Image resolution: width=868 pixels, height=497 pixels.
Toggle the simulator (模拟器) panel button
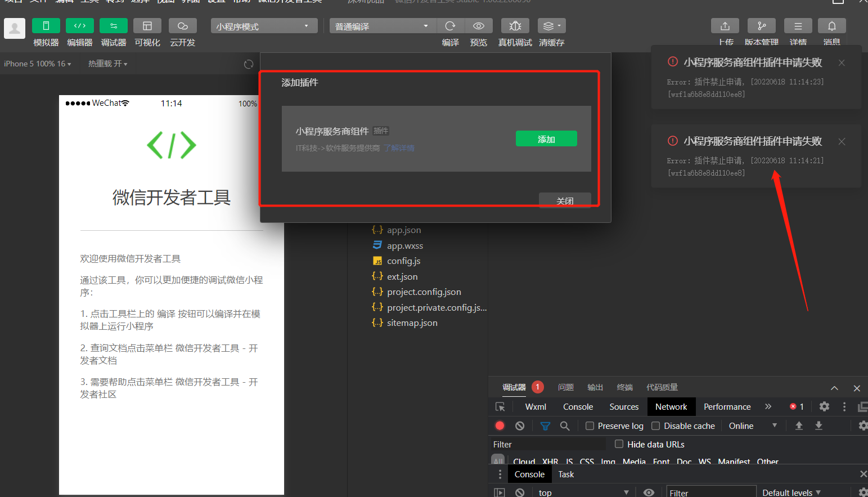[x=46, y=26]
